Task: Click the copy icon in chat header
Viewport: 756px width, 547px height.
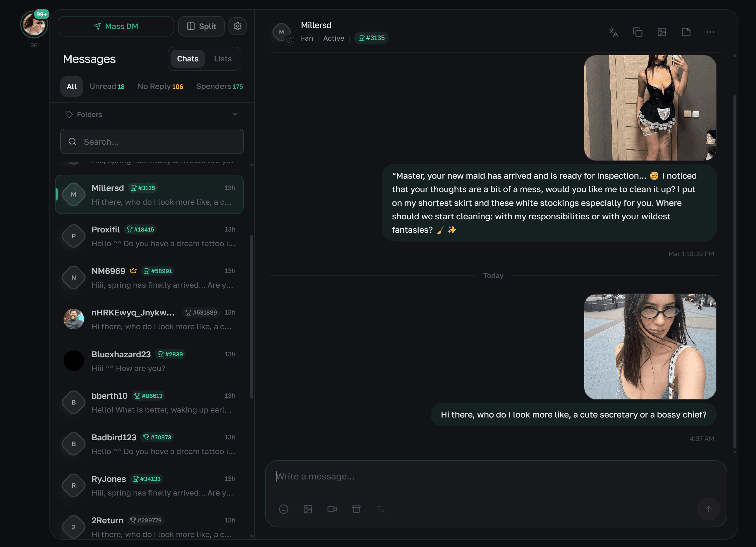Action: (x=637, y=32)
